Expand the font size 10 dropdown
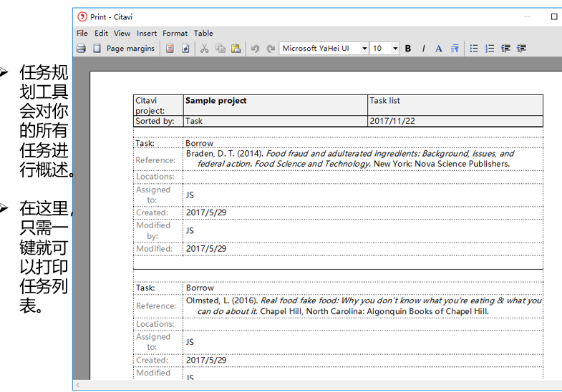The height and width of the screenshot is (392, 562). [395, 49]
